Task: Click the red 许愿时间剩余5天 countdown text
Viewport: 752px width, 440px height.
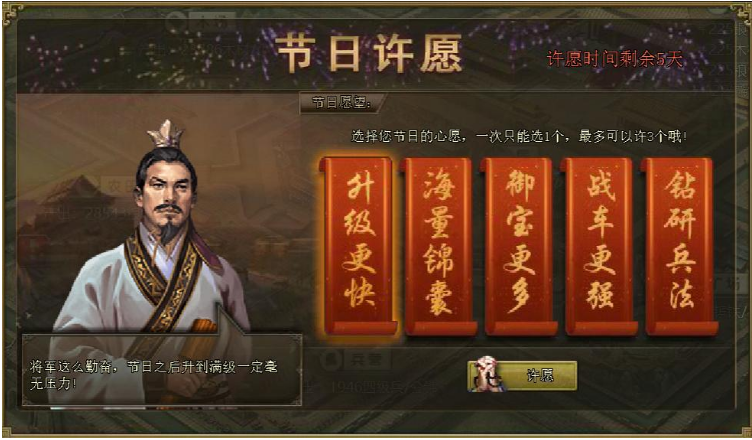Action: coord(615,59)
